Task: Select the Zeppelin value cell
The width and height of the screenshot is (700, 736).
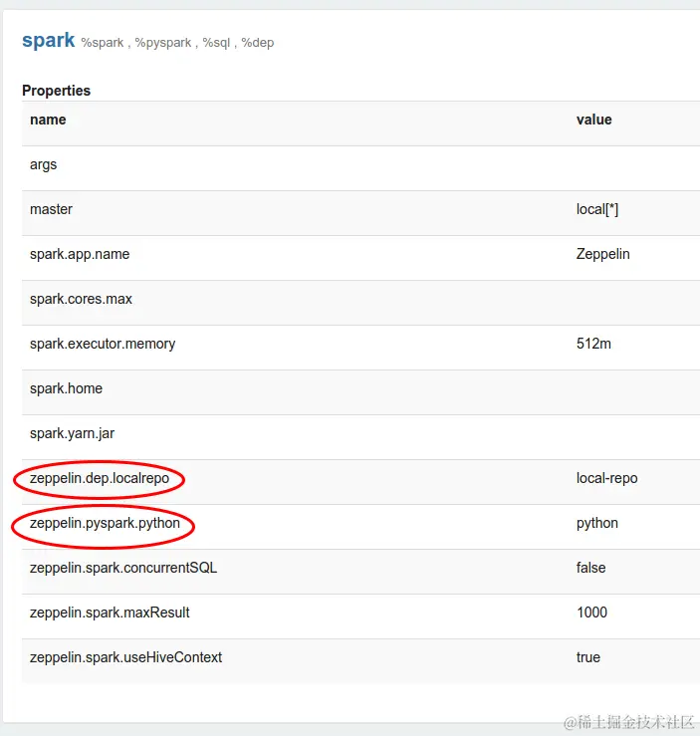Action: pos(602,254)
